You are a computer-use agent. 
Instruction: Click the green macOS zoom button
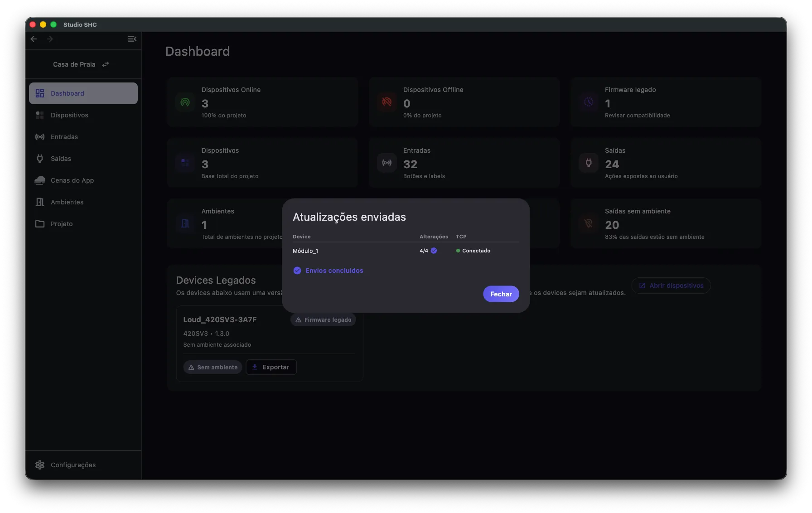(x=53, y=24)
